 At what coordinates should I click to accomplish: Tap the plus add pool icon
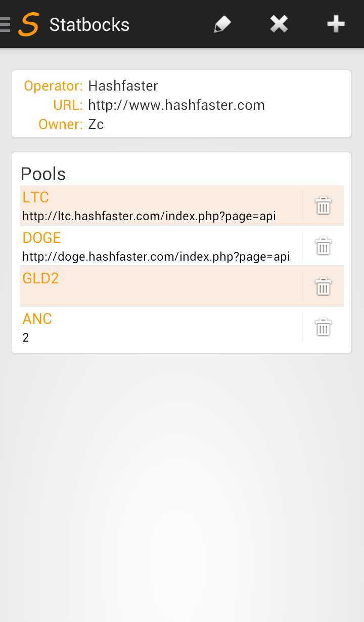pos(336,24)
